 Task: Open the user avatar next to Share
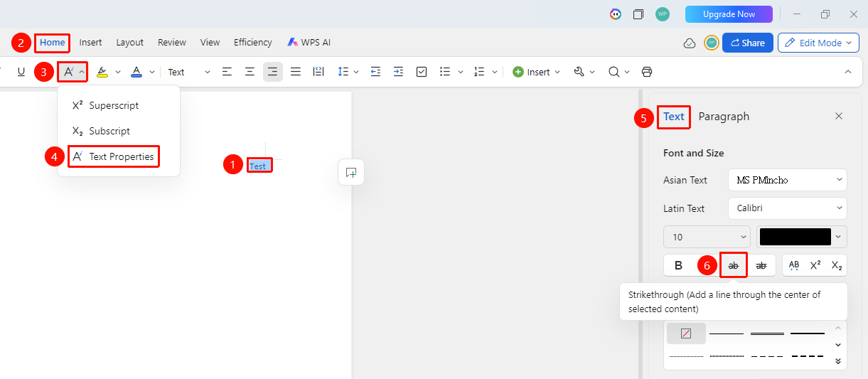(712, 43)
